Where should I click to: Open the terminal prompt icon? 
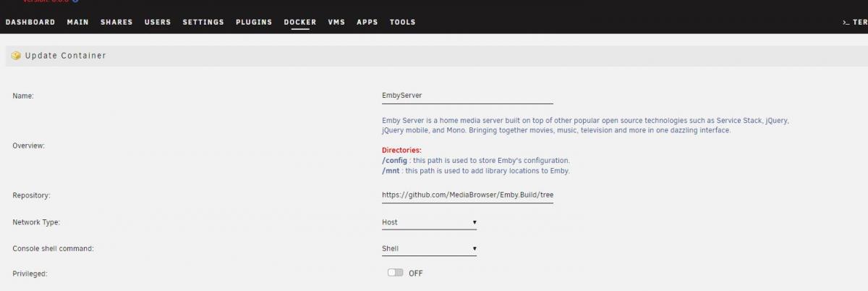point(846,22)
